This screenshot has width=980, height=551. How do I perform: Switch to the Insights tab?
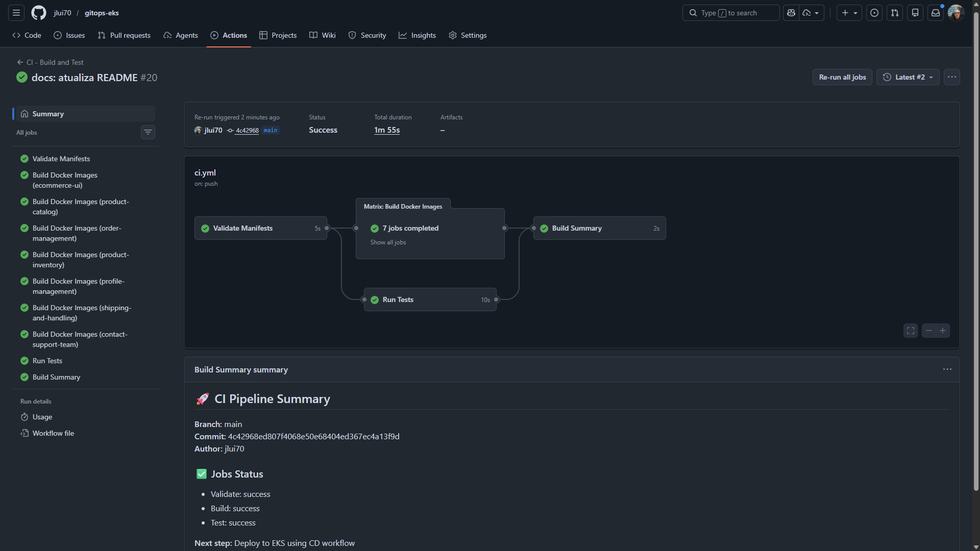[x=417, y=35]
